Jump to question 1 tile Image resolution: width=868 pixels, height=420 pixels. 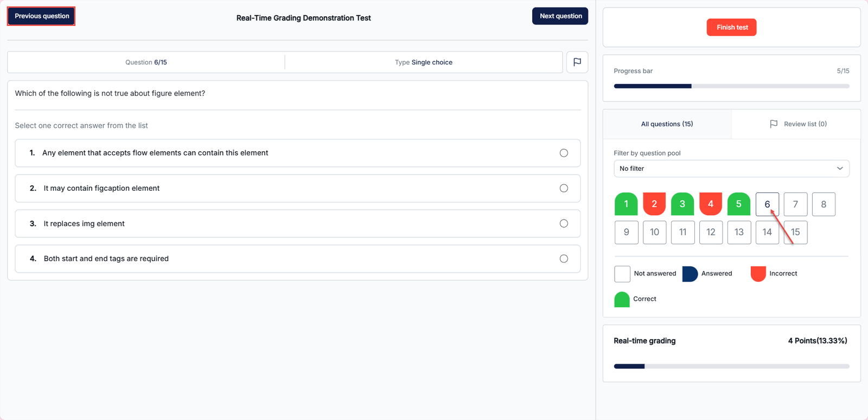(626, 204)
